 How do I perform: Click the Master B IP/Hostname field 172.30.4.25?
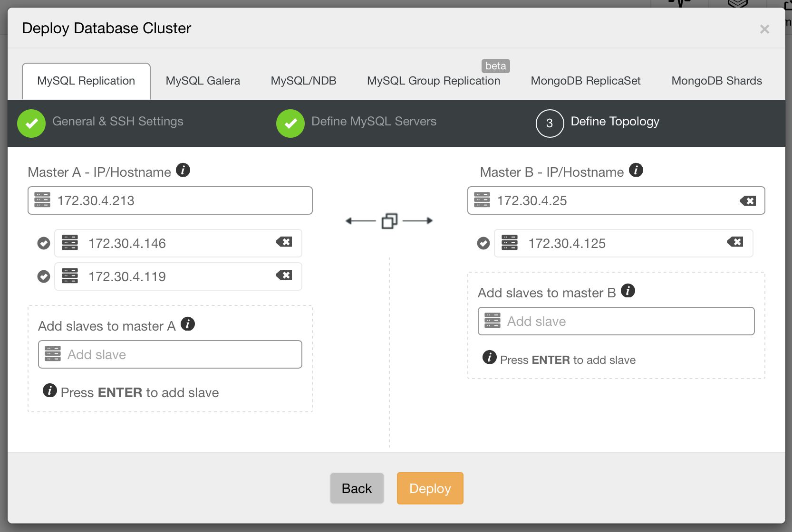[616, 200]
